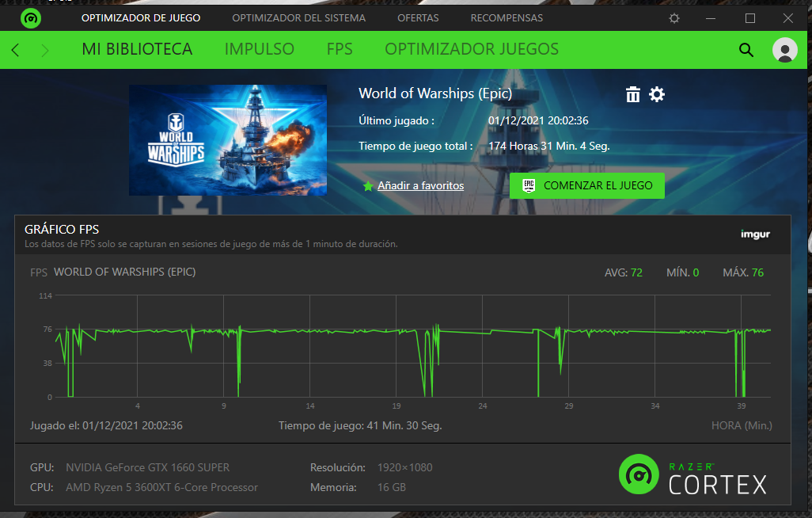Open the settings gear in title bar

tap(674, 18)
